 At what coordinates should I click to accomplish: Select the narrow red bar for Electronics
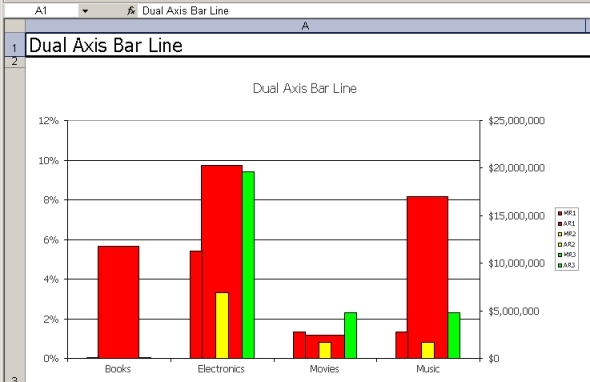[x=196, y=304]
